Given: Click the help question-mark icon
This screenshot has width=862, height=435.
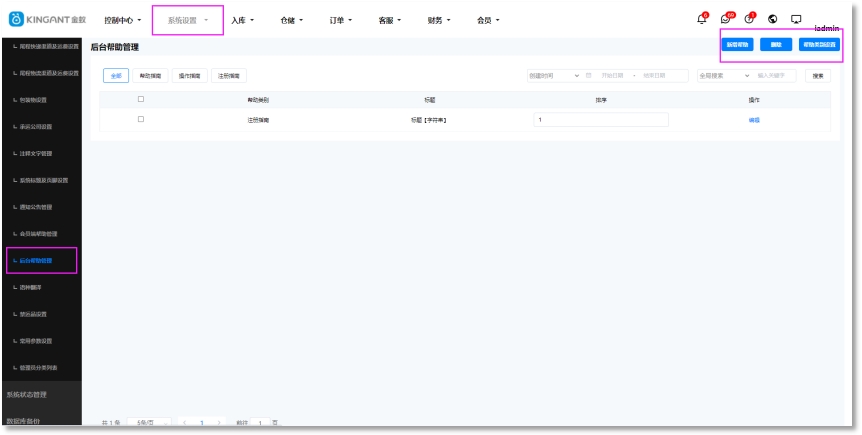Looking at the screenshot, I should click(749, 19).
